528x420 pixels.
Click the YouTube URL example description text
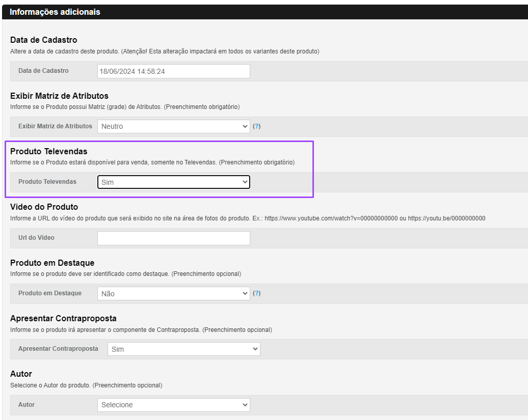point(248,218)
